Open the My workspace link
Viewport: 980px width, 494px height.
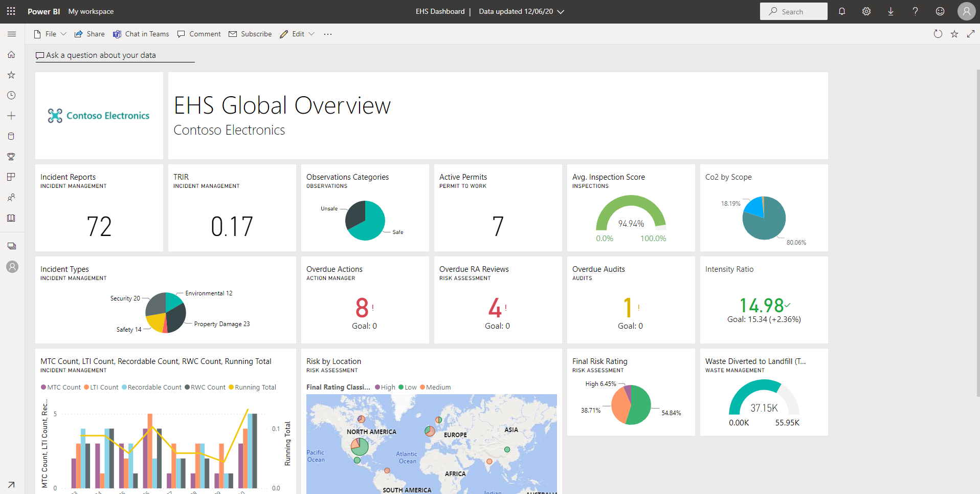[91, 11]
